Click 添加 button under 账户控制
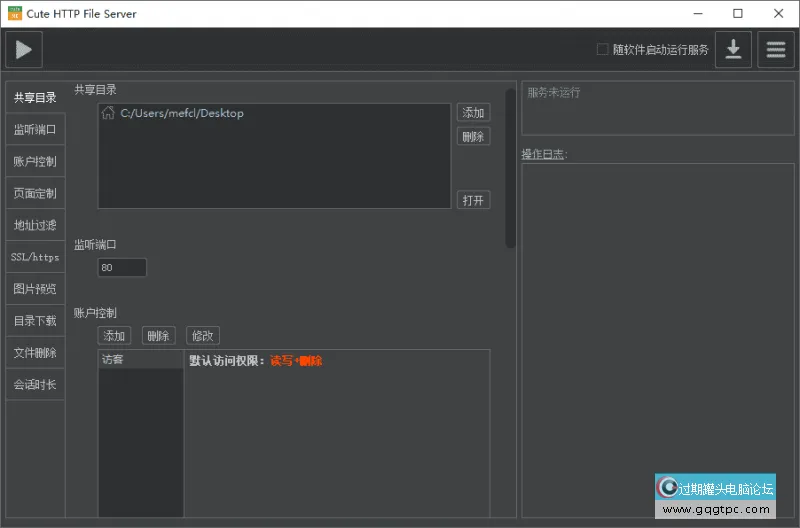The width and height of the screenshot is (800, 528). pos(114,336)
